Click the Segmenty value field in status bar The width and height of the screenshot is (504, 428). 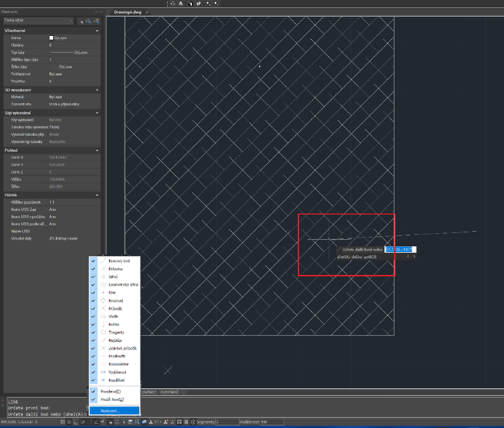(227, 422)
